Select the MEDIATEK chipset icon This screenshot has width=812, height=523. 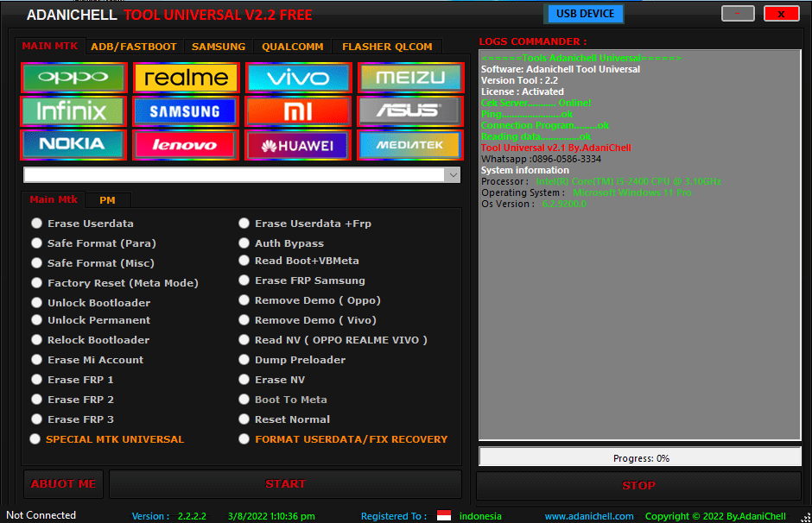pos(410,145)
